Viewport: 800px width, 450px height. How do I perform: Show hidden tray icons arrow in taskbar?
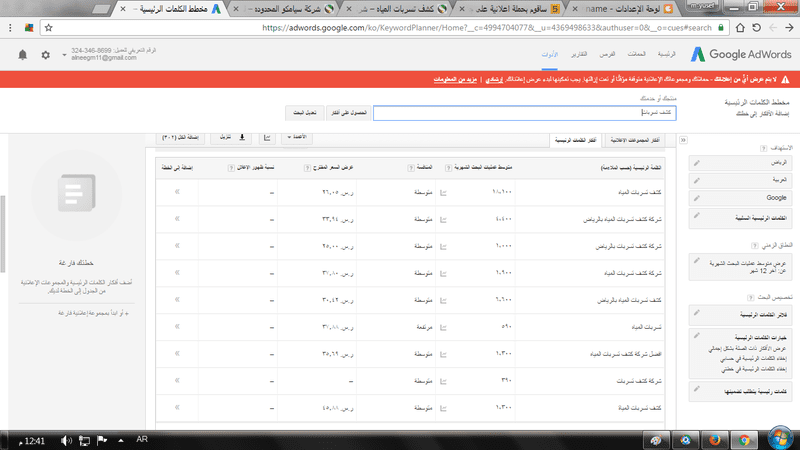click(x=121, y=440)
